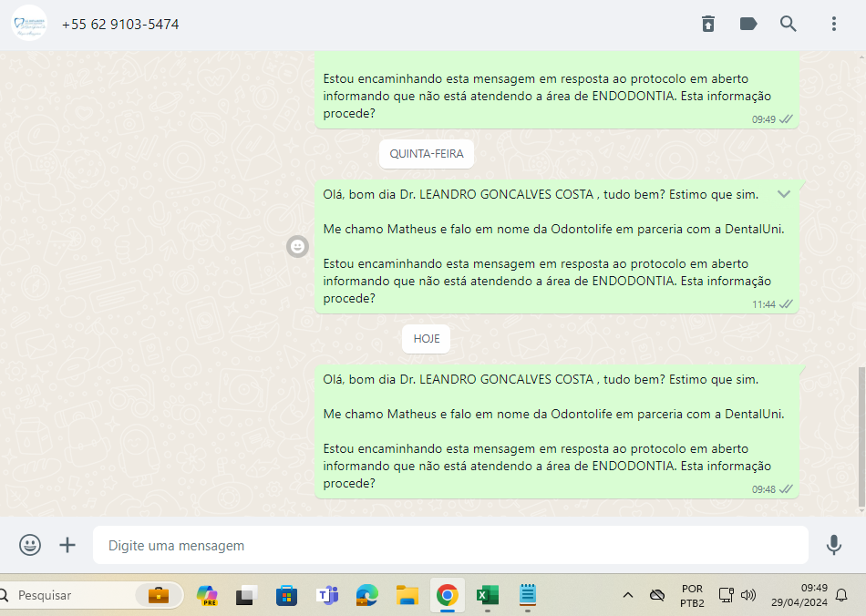
Task: Open the notifications bell in taskbar
Action: (840, 595)
